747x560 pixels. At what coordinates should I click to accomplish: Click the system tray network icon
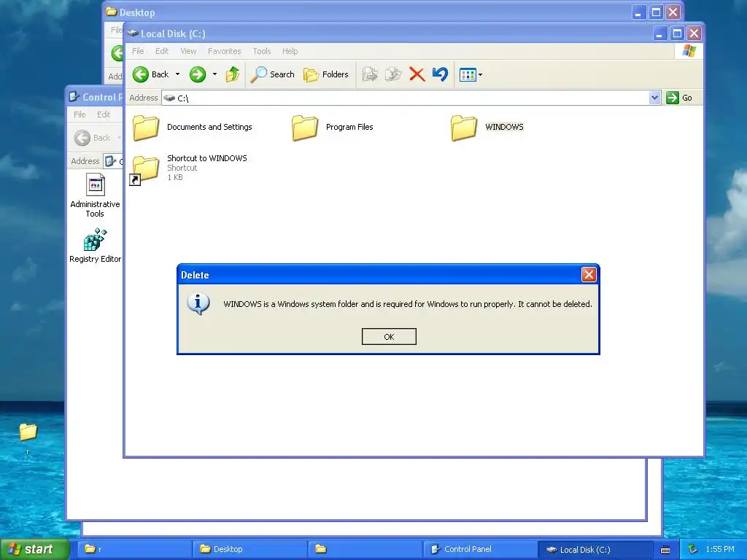pos(692,549)
